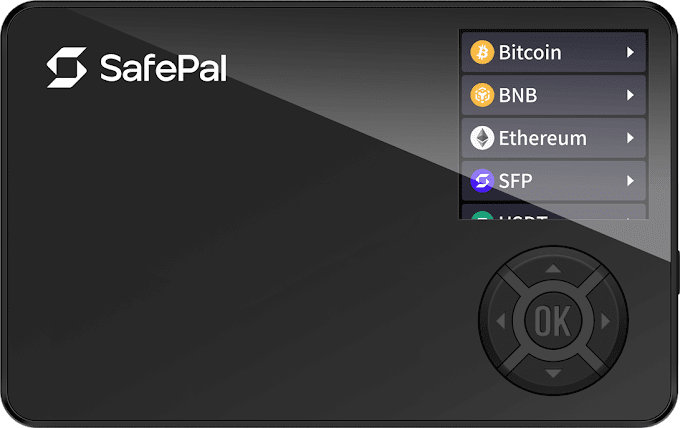
Task: Select the Bitcoin menu label
Action: pos(530,52)
